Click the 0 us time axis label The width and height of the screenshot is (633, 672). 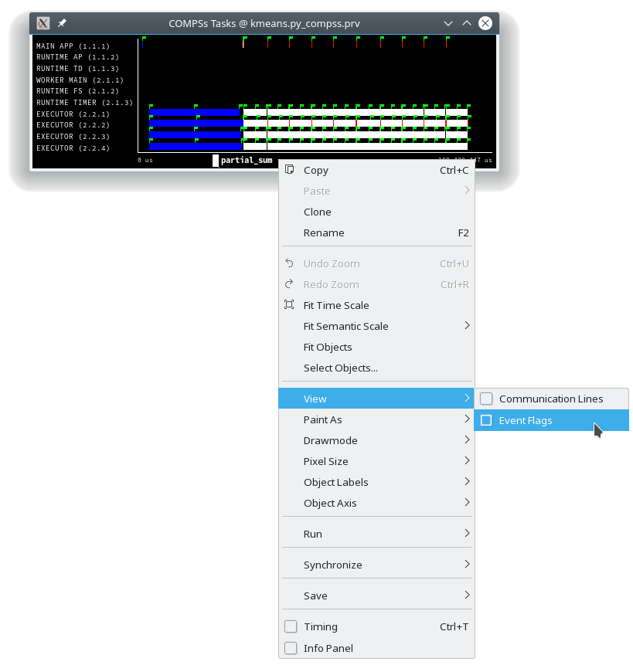click(145, 161)
